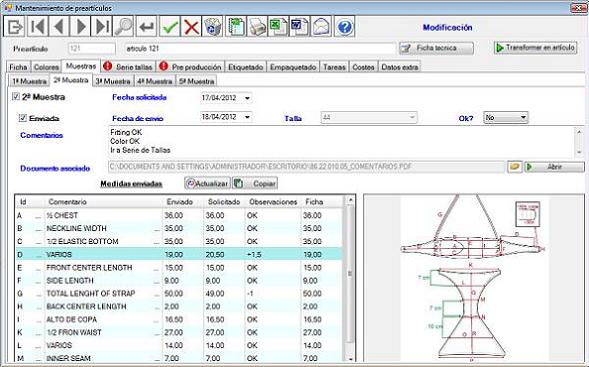
Task: Uncheck the Enviada checkbox
Action: pyautogui.click(x=23, y=118)
